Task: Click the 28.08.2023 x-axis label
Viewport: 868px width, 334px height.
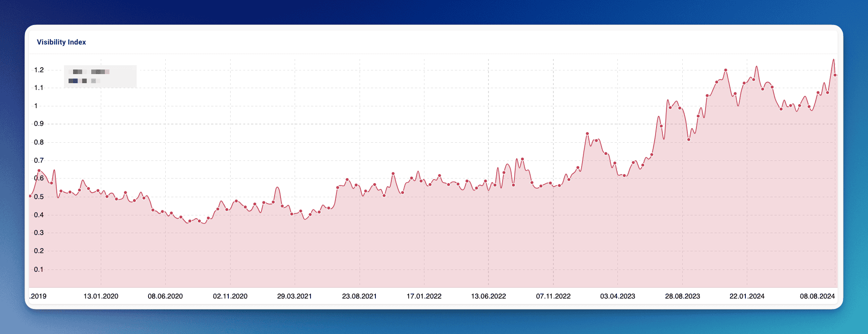Action: [x=683, y=296]
